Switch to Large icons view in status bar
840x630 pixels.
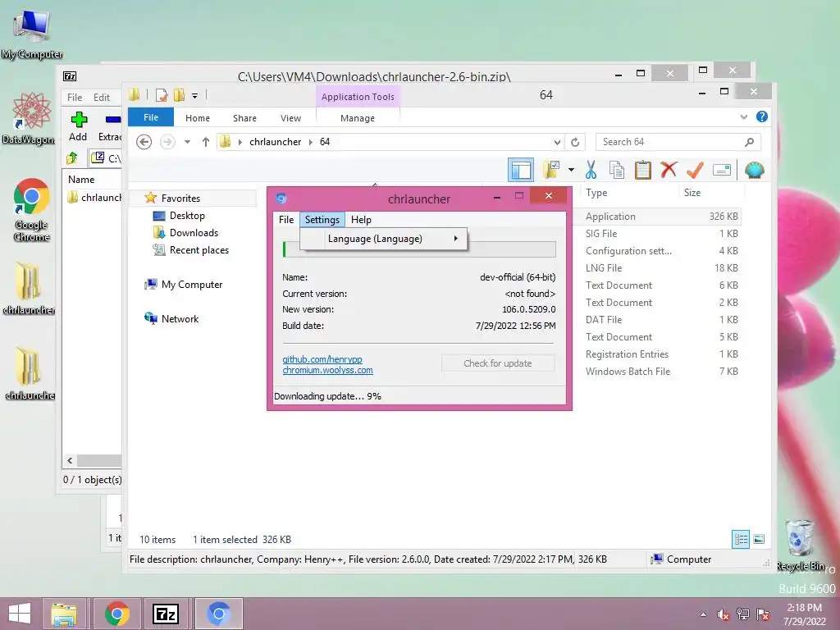(759, 539)
